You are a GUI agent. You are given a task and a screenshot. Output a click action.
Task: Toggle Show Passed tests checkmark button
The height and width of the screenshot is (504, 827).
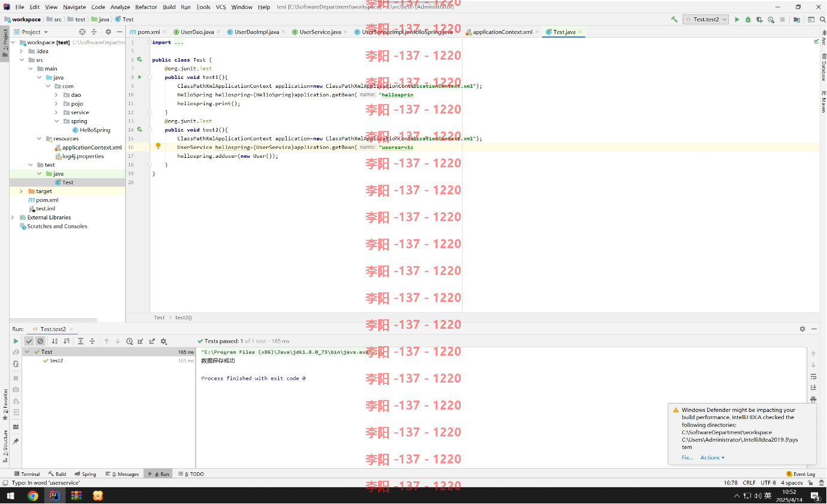click(x=29, y=341)
